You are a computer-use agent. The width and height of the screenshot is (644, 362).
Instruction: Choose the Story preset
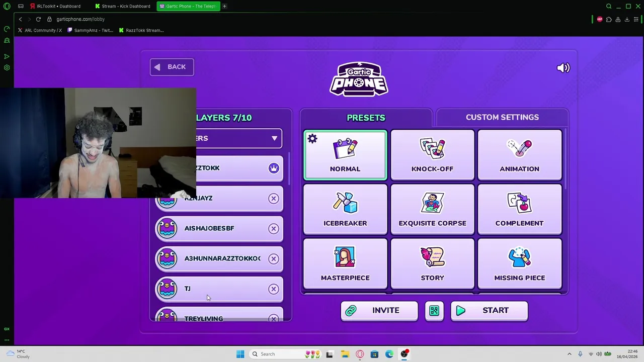coord(432,264)
